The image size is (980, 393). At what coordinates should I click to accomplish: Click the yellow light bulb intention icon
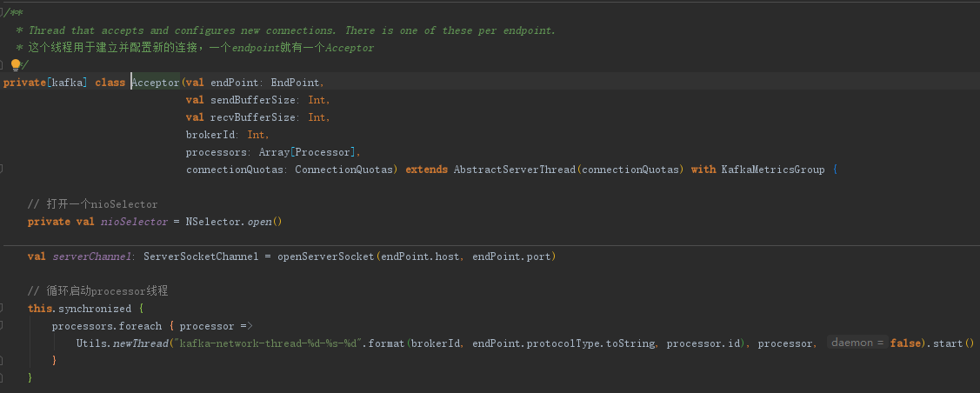click(15, 65)
